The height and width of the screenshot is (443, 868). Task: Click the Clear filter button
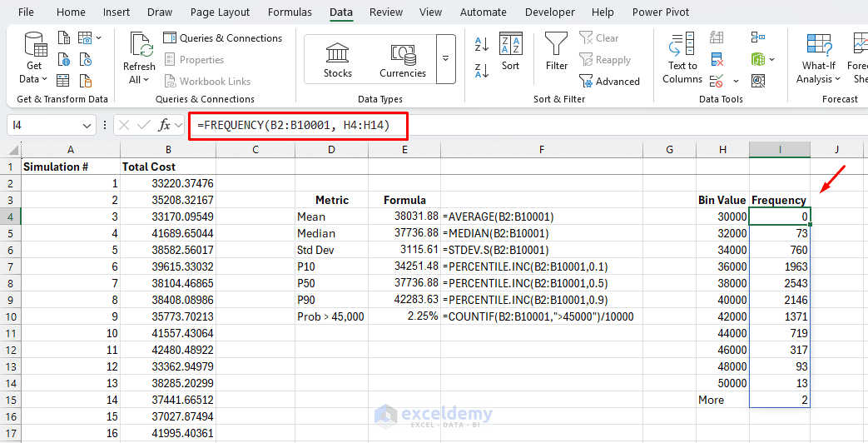599,37
